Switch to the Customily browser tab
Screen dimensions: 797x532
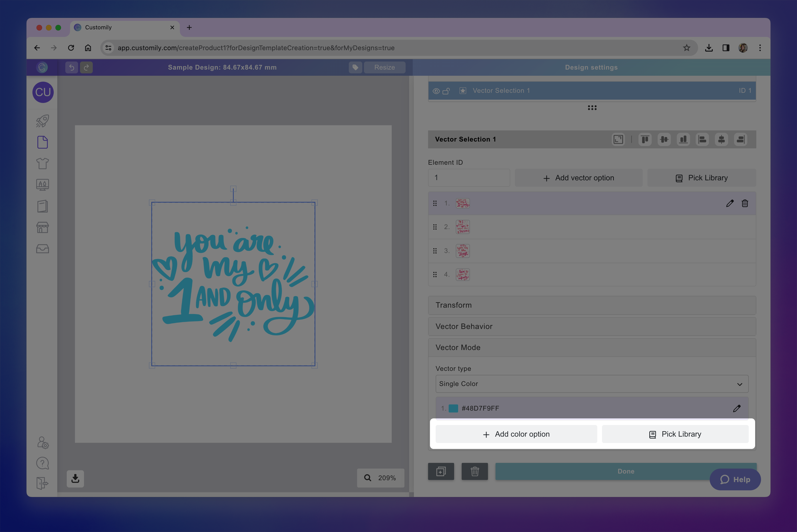pyautogui.click(x=98, y=27)
